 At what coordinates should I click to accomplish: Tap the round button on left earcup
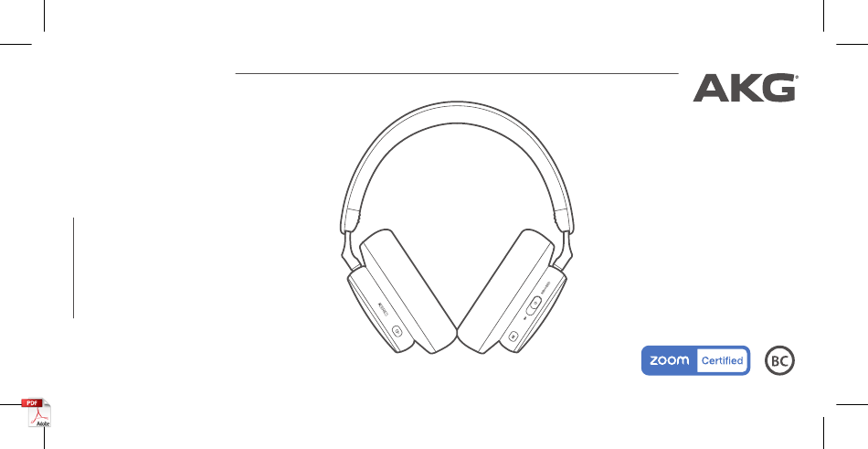point(397,331)
